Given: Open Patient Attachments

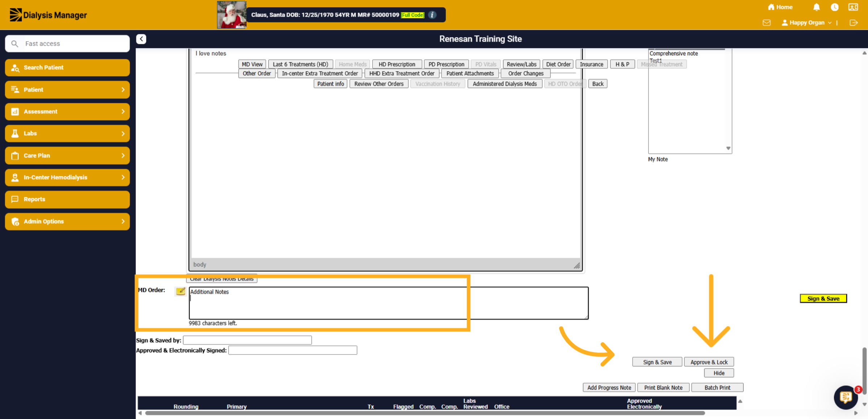Looking at the screenshot, I should [470, 73].
